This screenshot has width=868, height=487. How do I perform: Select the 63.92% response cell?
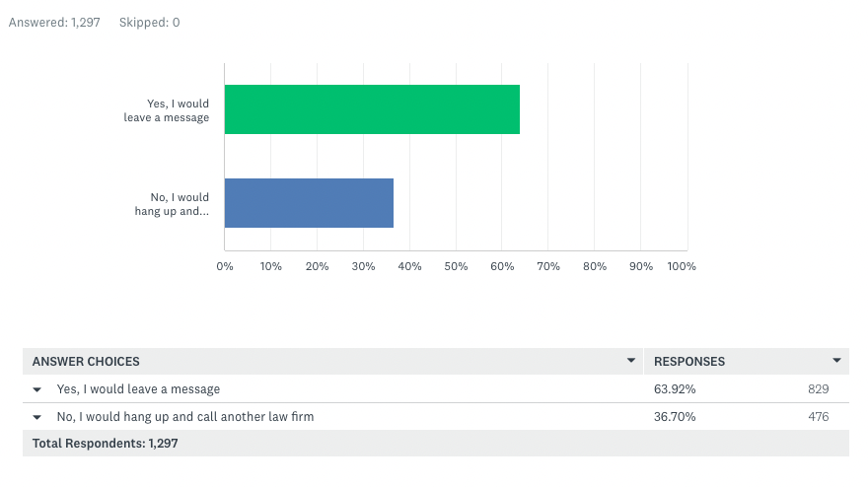675,389
